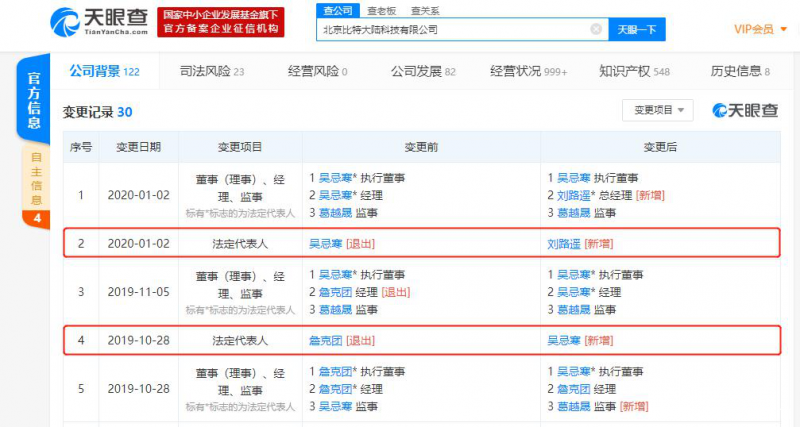Open the 官方备案企业征信机构 red banner
The image size is (800, 427).
(220, 22)
